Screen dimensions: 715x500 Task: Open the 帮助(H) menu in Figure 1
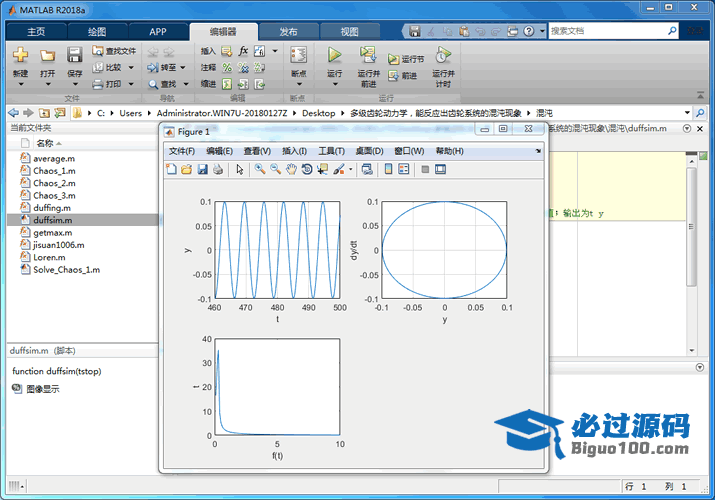449,151
